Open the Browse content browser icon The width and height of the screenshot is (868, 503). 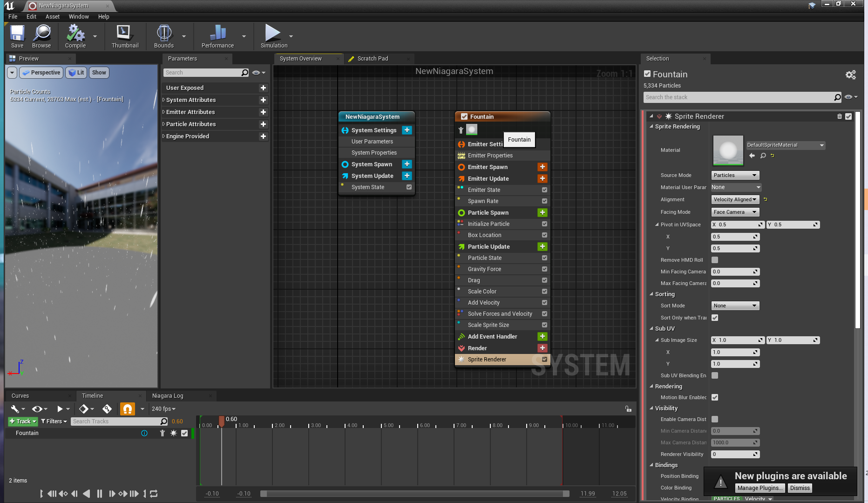point(41,36)
